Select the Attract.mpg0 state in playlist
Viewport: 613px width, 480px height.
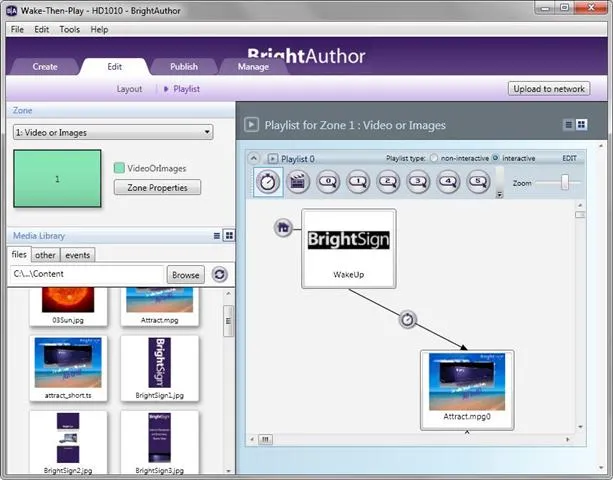(467, 390)
